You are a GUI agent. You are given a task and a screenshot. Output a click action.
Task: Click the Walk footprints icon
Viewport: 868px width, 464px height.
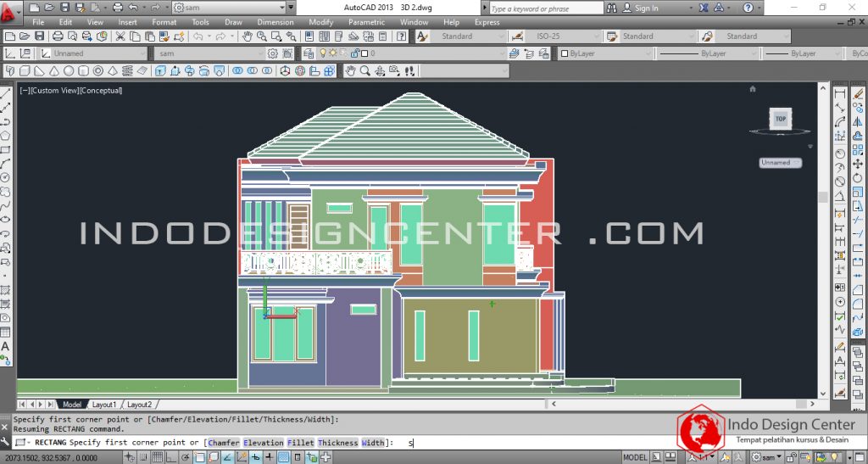(x=409, y=71)
